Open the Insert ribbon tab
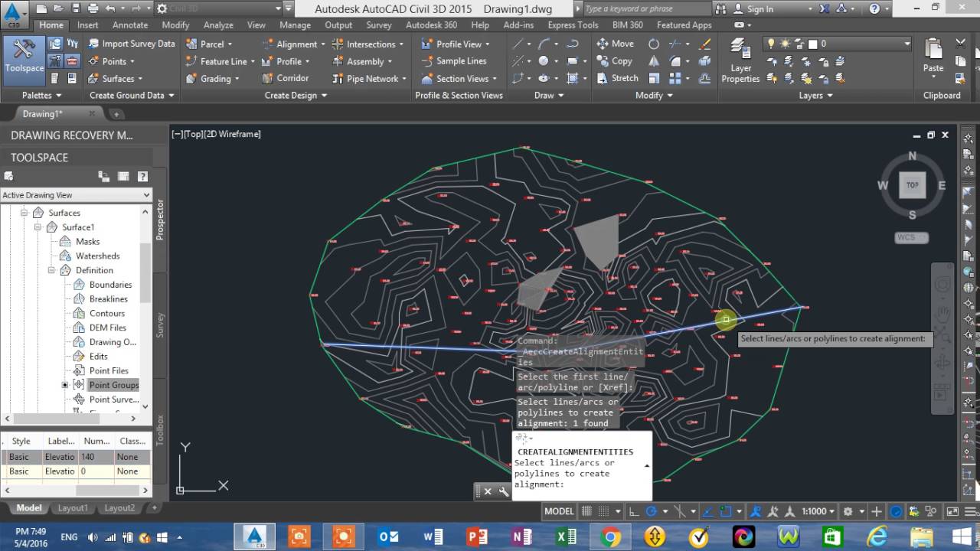The width and height of the screenshot is (980, 551). 87,24
